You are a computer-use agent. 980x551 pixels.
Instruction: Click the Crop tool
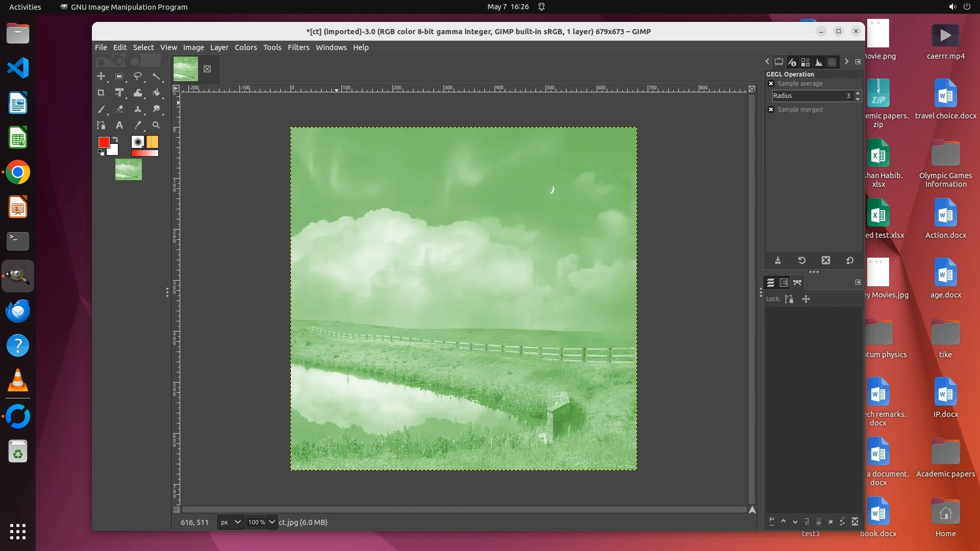[101, 93]
